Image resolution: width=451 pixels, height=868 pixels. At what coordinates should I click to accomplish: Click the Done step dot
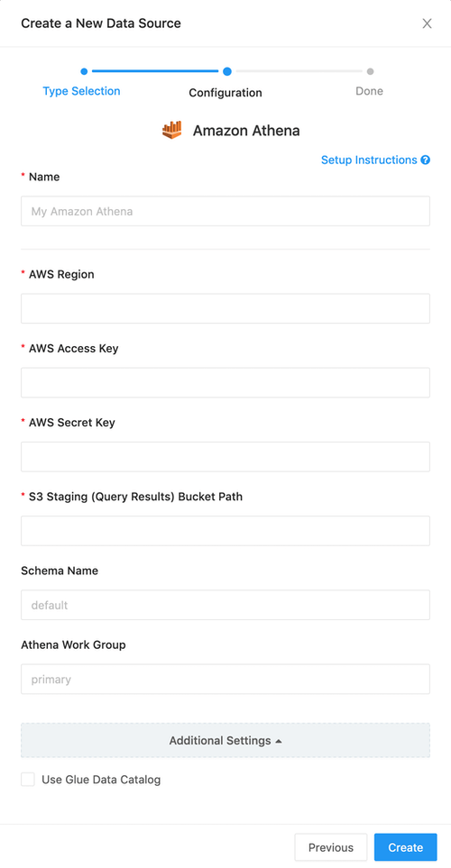click(x=370, y=71)
